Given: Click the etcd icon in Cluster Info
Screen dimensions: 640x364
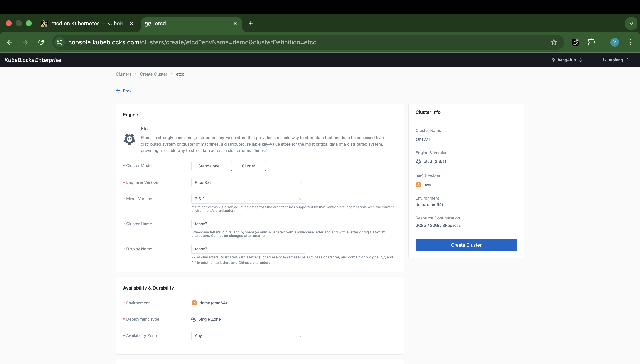Looking at the screenshot, I should [418, 162].
